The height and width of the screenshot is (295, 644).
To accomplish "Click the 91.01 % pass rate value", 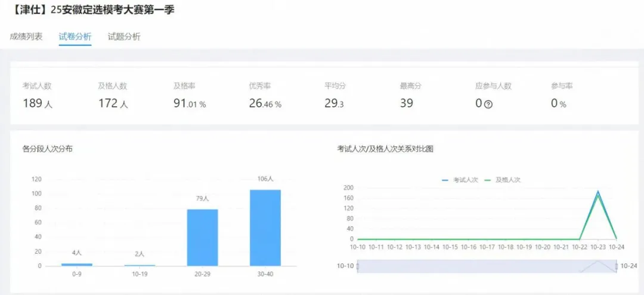I will [x=190, y=103].
